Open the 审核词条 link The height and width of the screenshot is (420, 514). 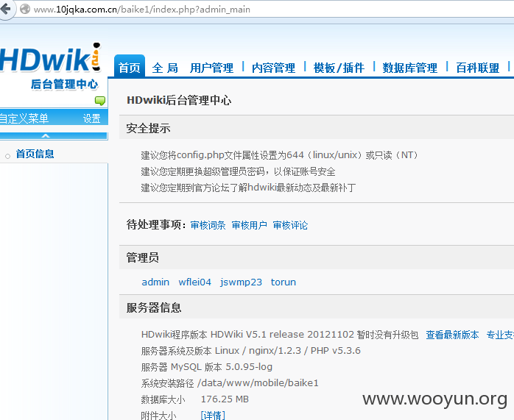(x=208, y=225)
